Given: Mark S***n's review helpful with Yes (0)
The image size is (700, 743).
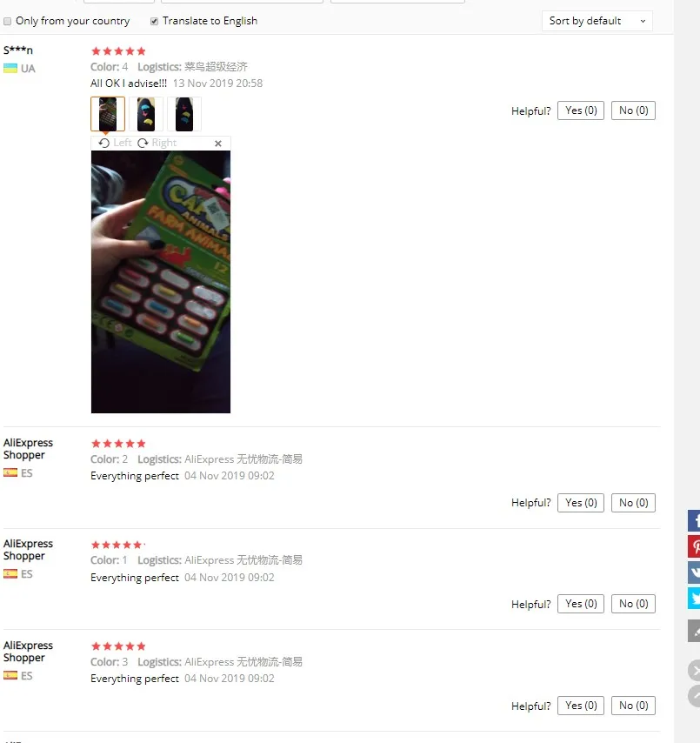Looking at the screenshot, I should (581, 110).
